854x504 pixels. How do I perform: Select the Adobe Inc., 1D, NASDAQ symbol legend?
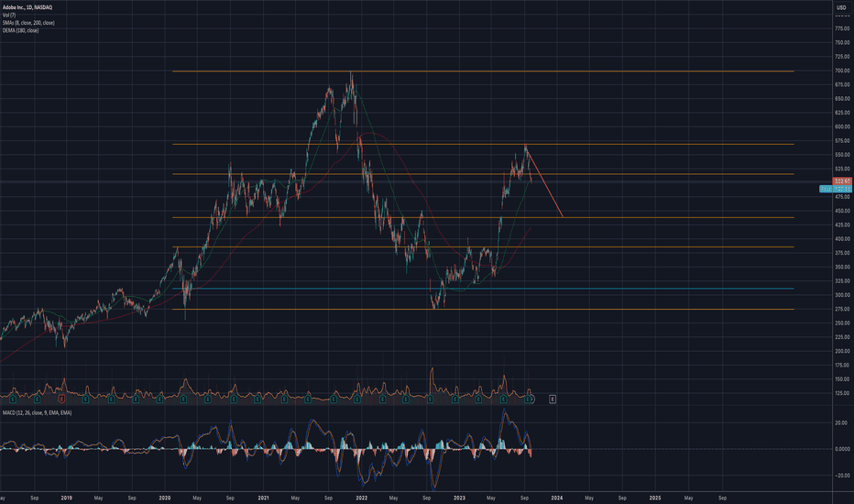[27, 7]
